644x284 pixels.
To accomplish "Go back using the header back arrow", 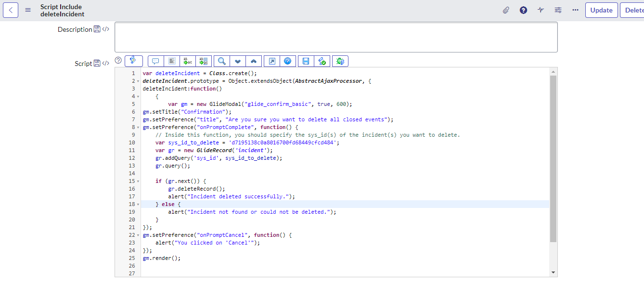I will tap(11, 10).
